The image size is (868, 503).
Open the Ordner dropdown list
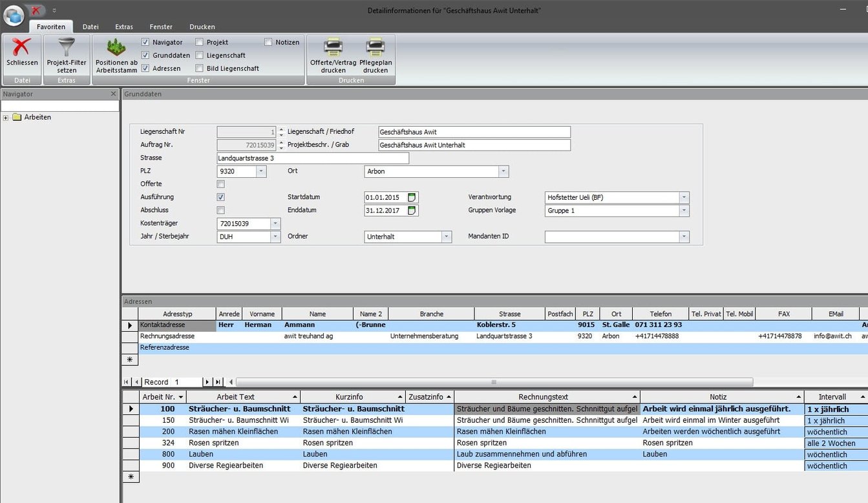point(446,237)
